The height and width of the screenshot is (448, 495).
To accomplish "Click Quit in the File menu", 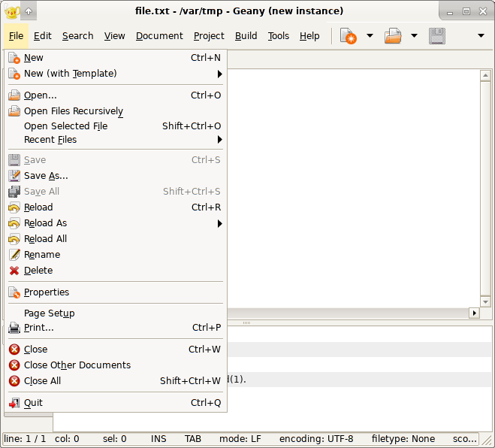I will 33,403.
